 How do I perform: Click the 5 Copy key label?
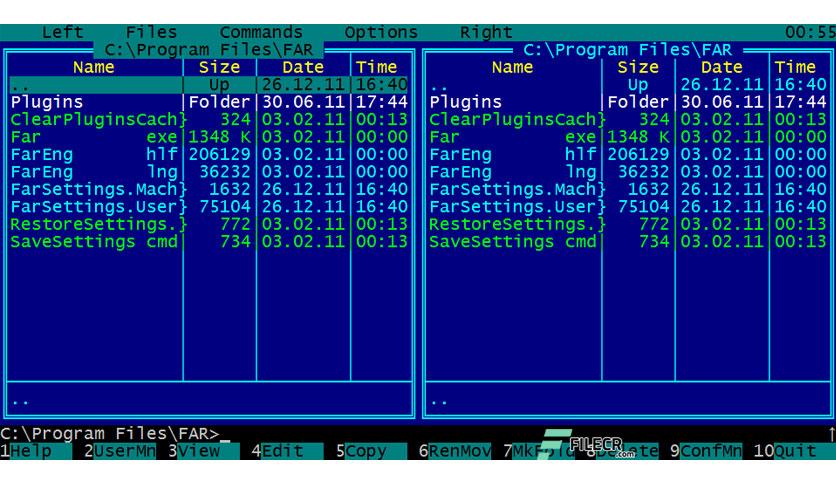coord(371,451)
